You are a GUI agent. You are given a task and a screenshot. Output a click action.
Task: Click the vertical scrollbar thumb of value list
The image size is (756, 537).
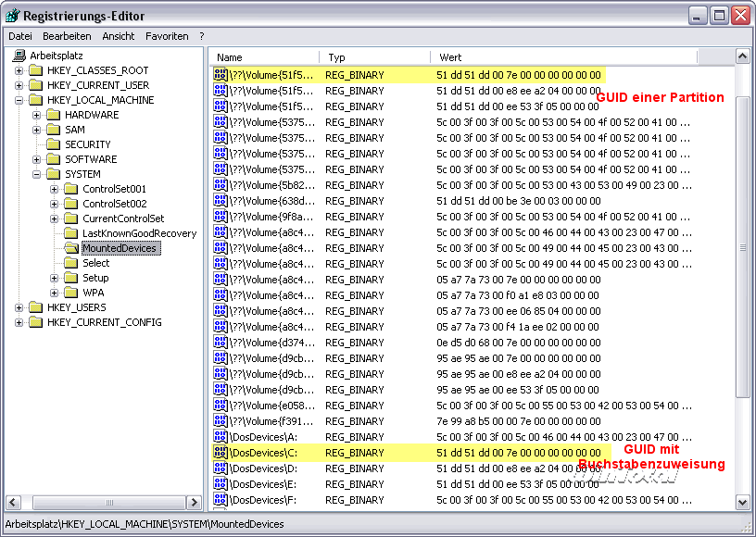[743, 246]
